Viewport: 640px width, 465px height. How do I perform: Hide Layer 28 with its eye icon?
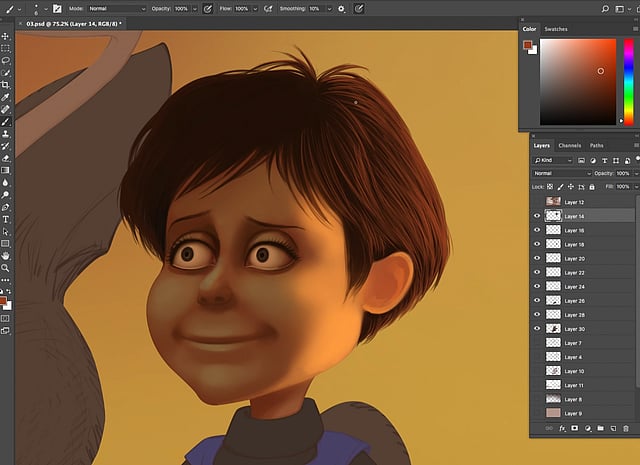point(537,314)
